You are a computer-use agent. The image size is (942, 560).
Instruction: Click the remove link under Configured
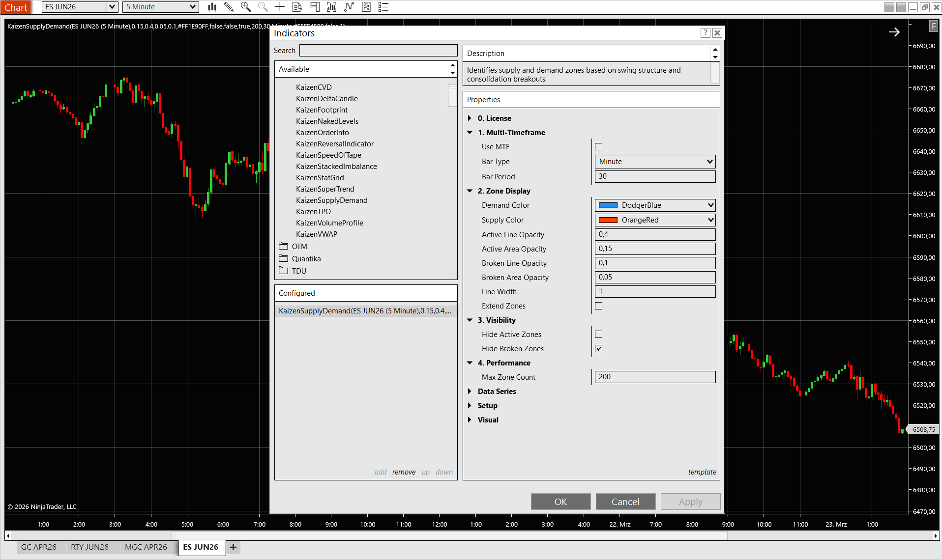[404, 472]
